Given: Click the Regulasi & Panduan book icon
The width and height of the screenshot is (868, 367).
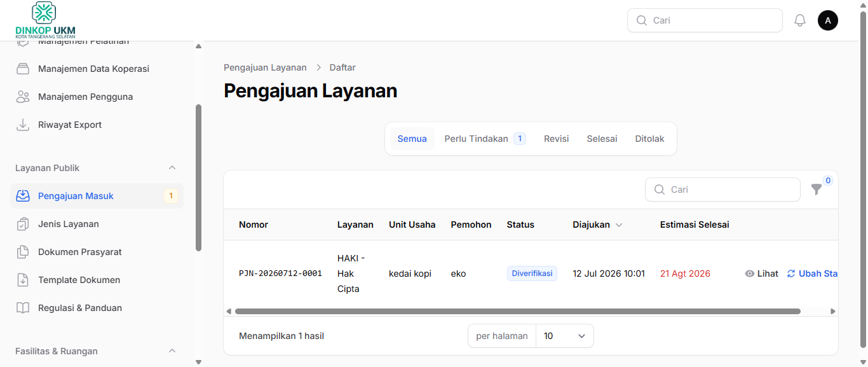Looking at the screenshot, I should tap(23, 308).
